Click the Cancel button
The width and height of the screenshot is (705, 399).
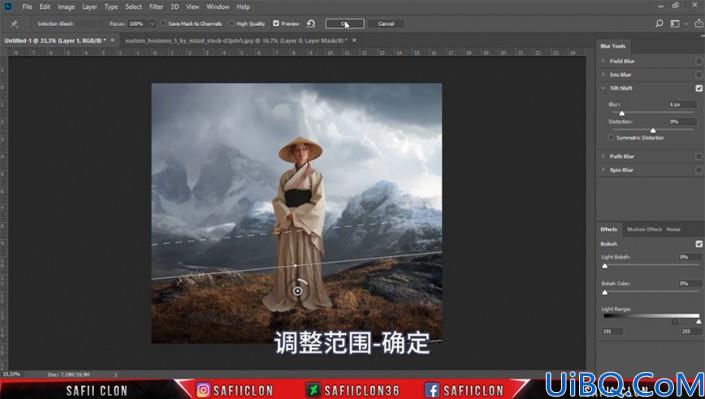386,23
